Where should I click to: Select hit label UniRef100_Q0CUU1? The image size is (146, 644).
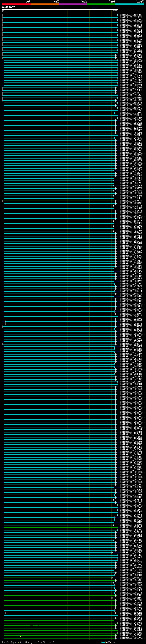[131, 226]
